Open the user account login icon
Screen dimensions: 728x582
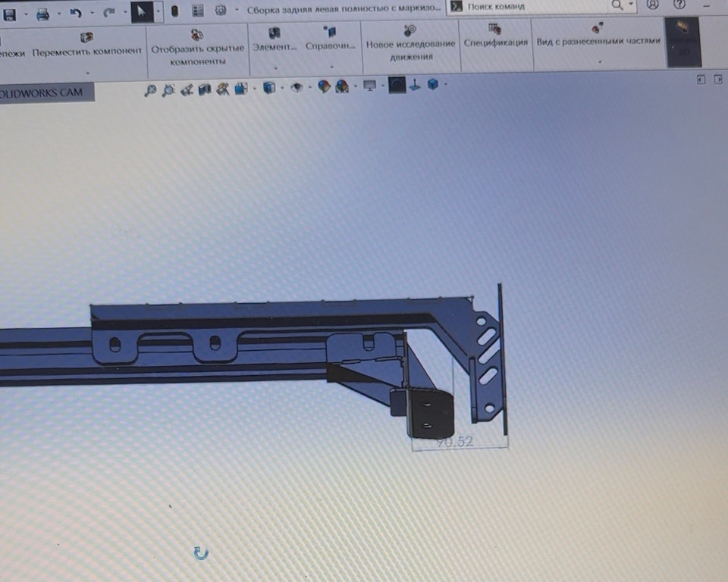tap(652, 5)
